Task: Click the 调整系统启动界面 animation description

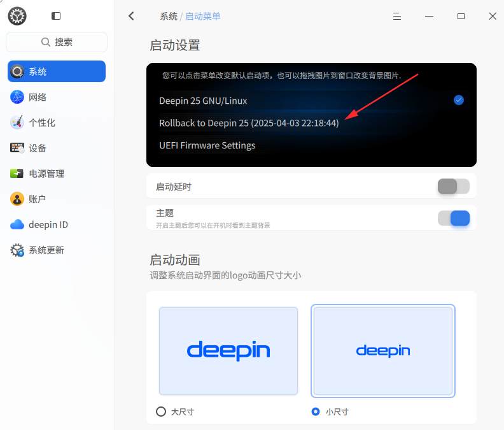Action: (x=225, y=275)
